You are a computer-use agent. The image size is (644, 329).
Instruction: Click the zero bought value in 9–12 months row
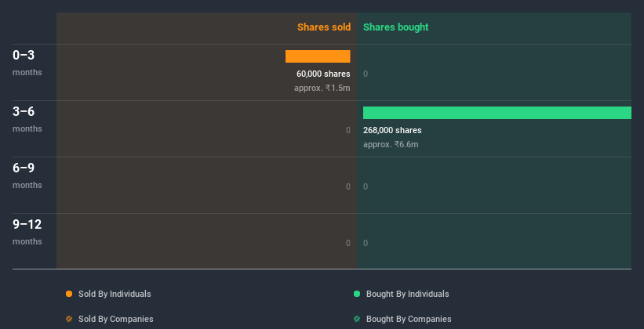point(366,244)
